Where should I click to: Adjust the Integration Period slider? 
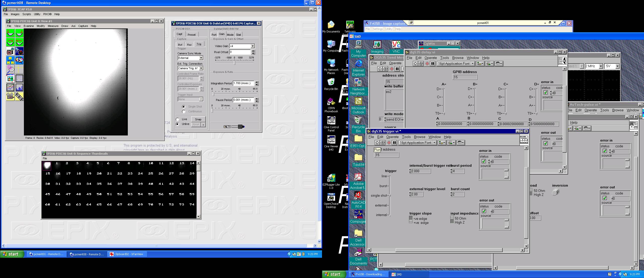213,93
